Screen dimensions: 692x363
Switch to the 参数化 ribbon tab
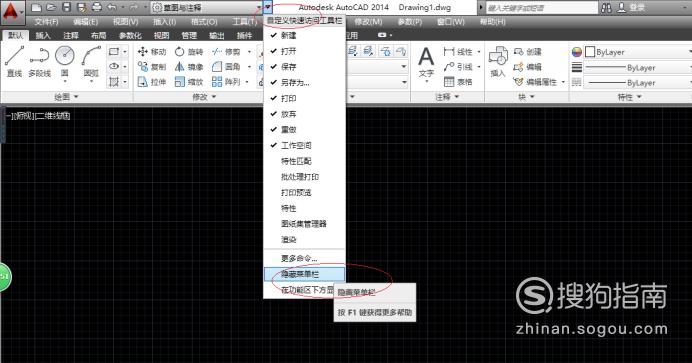[130, 35]
